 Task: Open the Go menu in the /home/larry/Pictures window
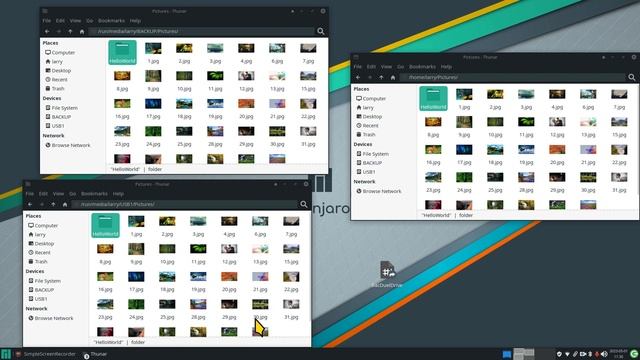pos(400,67)
